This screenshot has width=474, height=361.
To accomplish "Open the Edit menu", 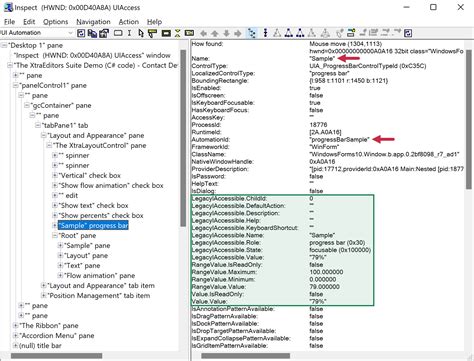I will (x=29, y=22).
